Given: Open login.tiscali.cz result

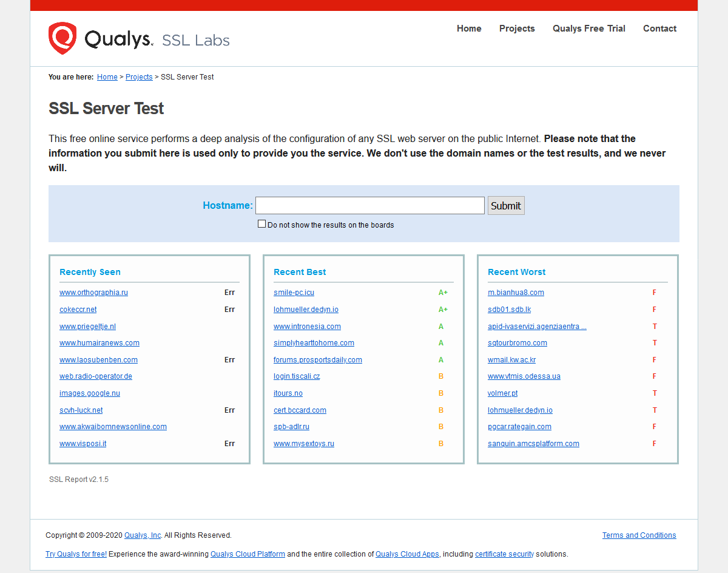Looking at the screenshot, I should coord(297,376).
